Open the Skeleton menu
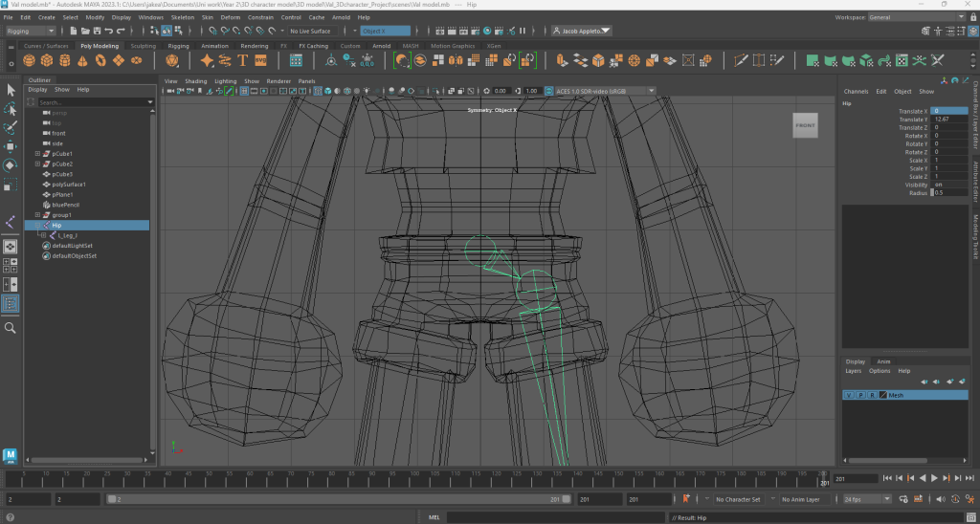The height and width of the screenshot is (524, 980). [x=182, y=17]
